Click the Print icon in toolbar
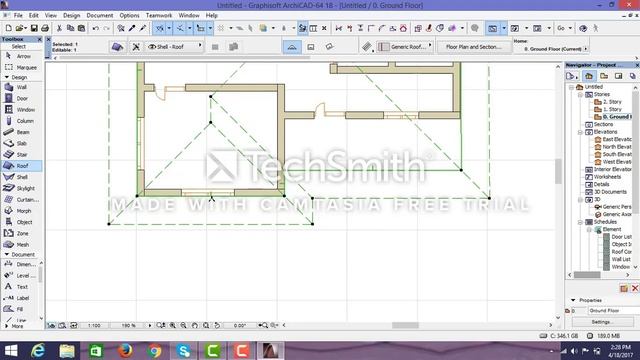 pos(45,28)
